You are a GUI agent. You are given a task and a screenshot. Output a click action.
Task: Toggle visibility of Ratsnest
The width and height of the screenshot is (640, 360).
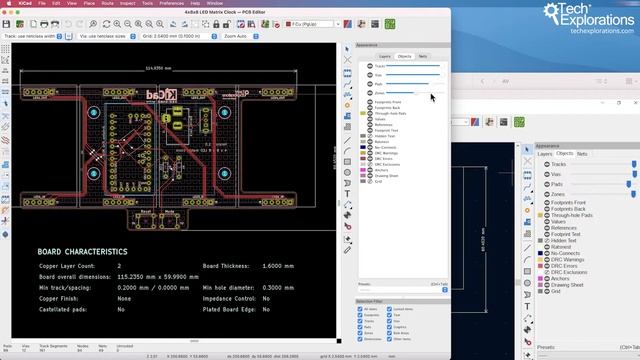point(370,142)
